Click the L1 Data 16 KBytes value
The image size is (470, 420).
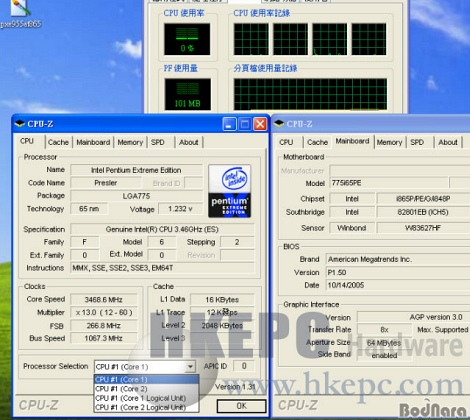tap(222, 299)
